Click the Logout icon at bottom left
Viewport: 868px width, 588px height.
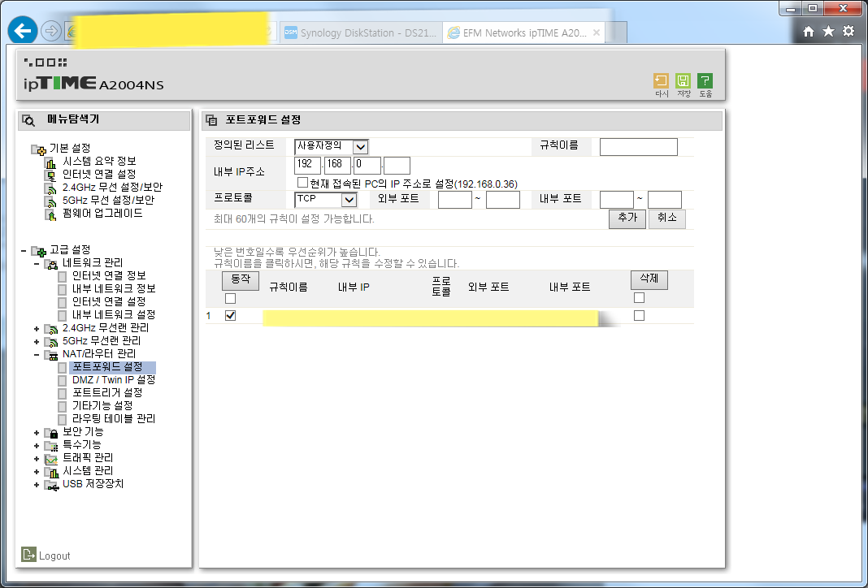pos(28,555)
